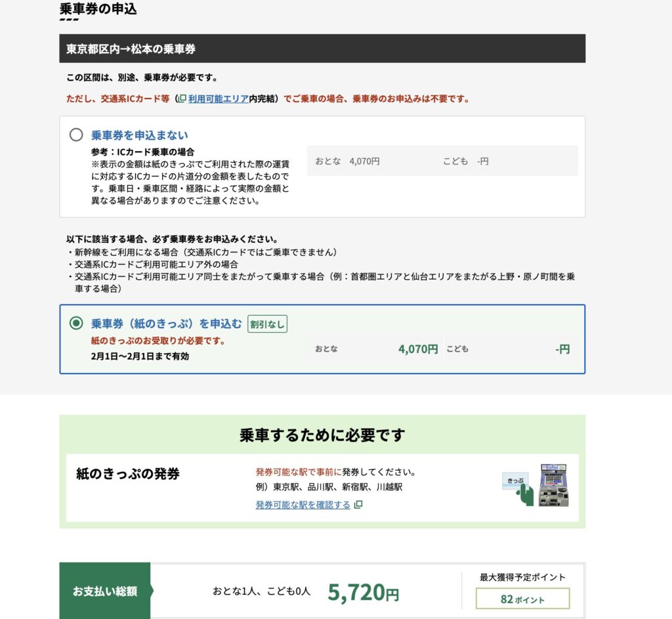Screen dimensions: 672x619
Task: Click the 乗車するために必要です banner title
Action: [x=322, y=435]
